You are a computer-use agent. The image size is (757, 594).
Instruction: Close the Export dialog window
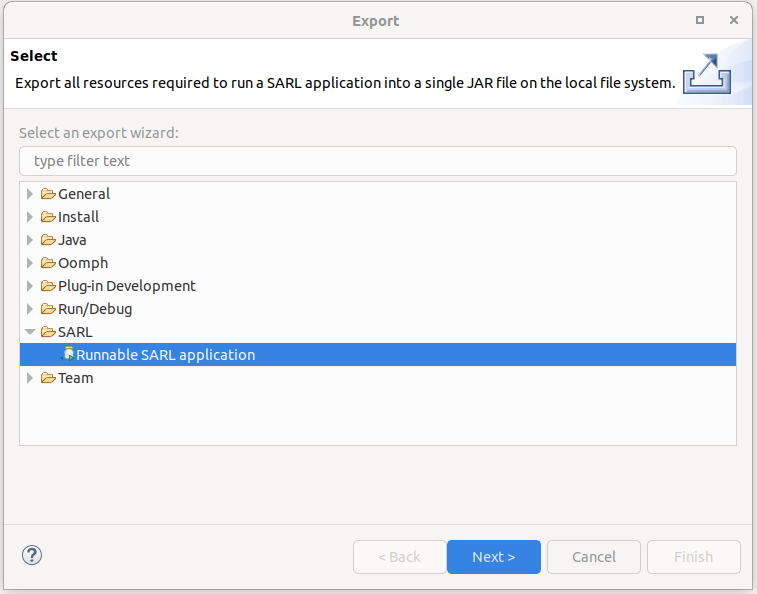734,20
